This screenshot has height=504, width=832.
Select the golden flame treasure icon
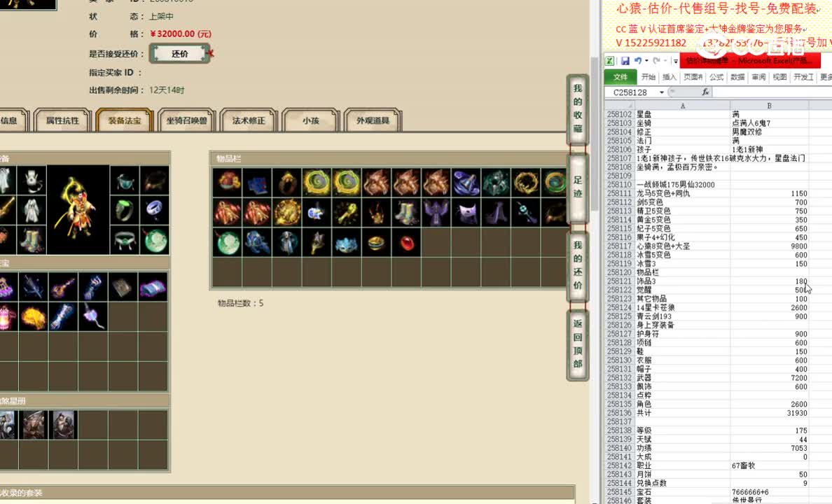point(33,317)
